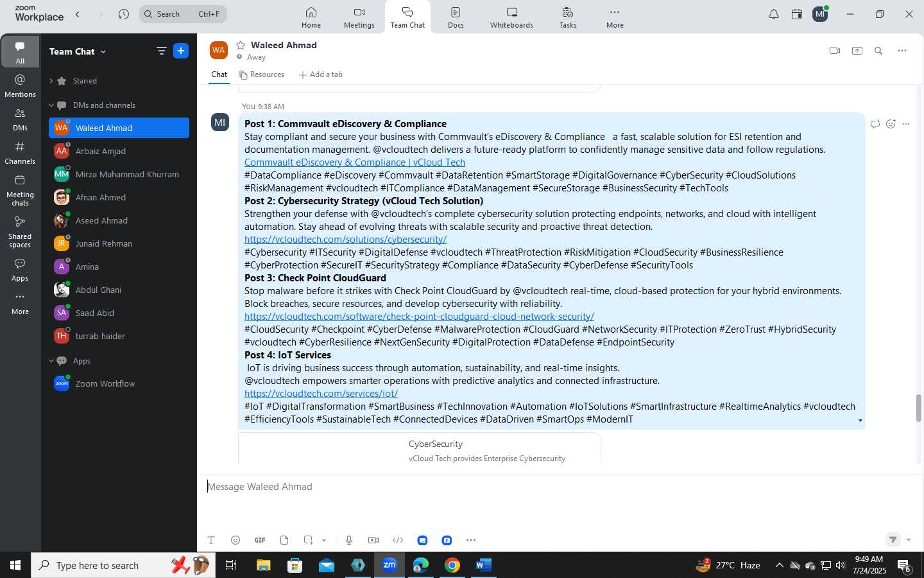
Task: Open chat with Junaid Rehman
Action: (119, 243)
